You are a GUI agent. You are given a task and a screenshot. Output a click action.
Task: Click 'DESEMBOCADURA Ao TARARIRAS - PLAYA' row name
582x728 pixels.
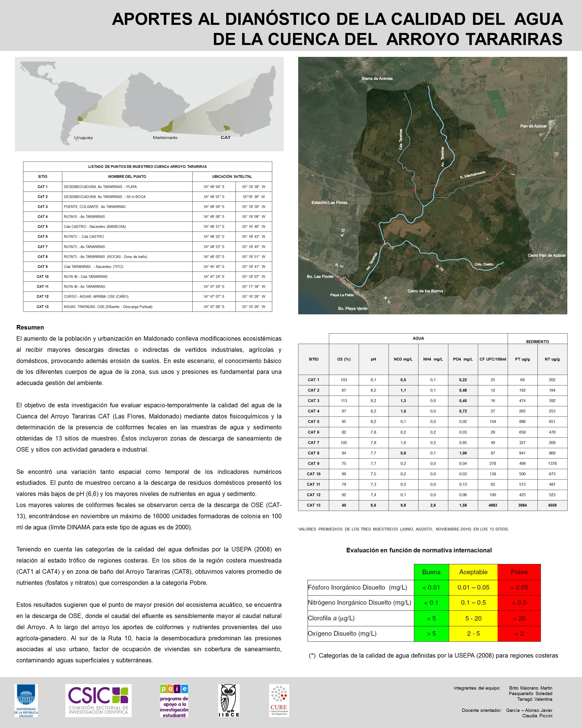point(100,187)
